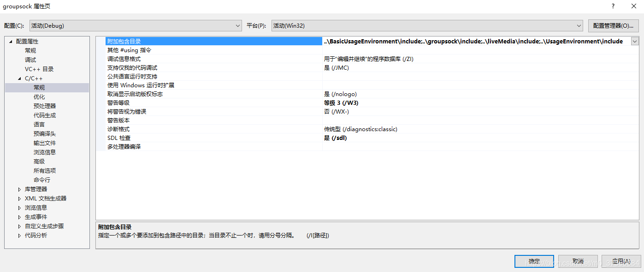This screenshot has height=272, width=644.
Task: Select the 代码分析 tree label
Action: tap(36, 236)
